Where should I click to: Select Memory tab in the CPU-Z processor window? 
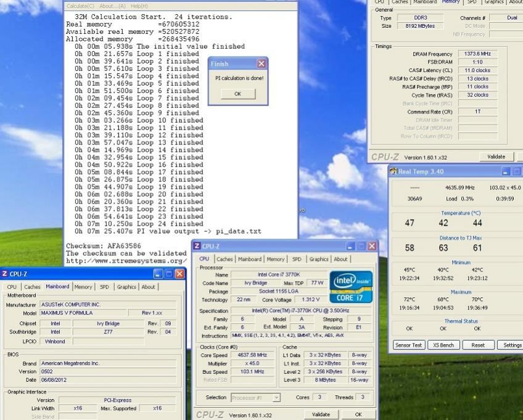[x=276, y=259]
